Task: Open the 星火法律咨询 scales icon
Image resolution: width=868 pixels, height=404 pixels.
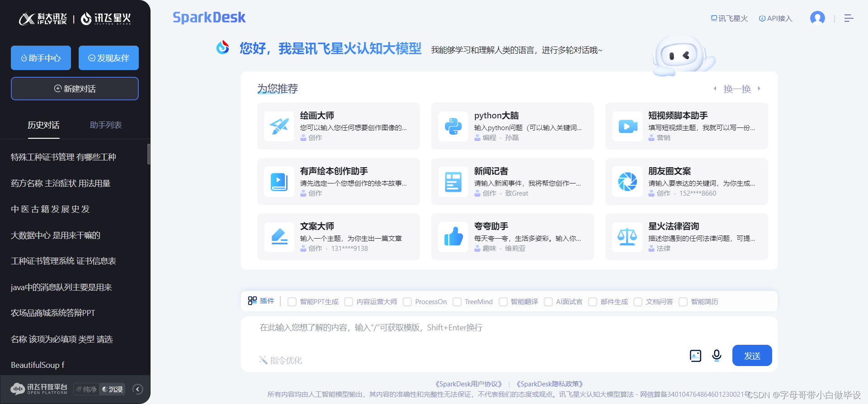Action: point(627,237)
